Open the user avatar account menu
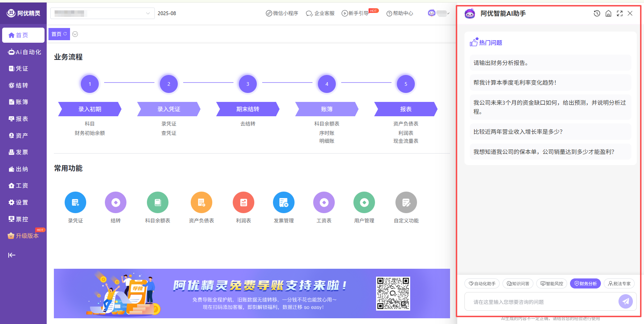 438,13
